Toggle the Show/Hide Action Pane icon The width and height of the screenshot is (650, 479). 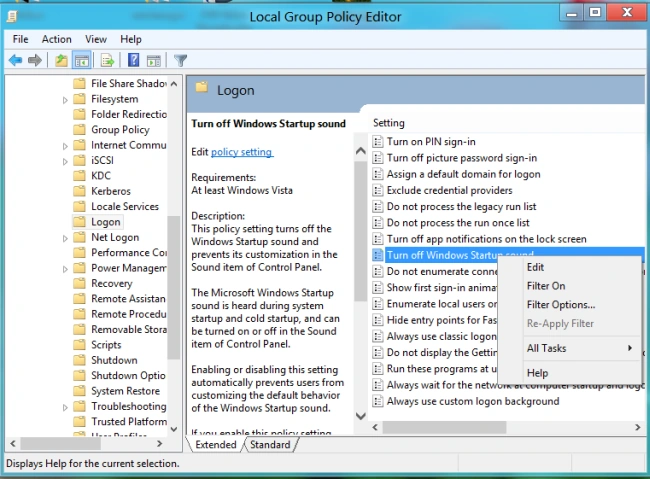(x=154, y=61)
